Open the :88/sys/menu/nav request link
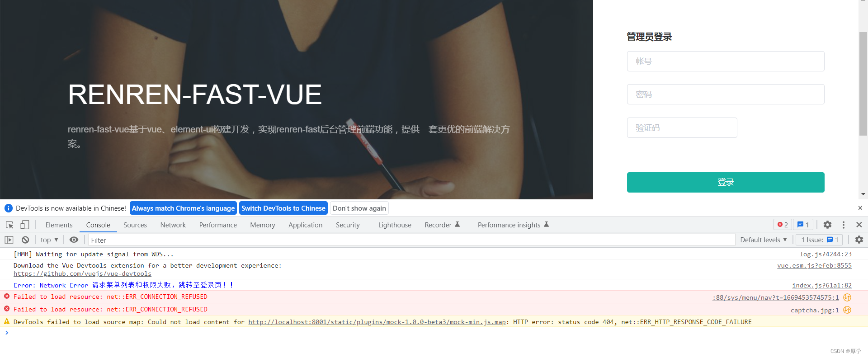Screen dimensions: 868x358 776,297
